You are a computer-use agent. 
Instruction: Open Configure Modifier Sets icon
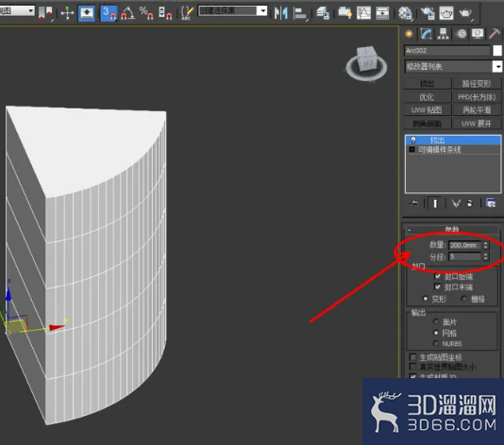pos(491,204)
